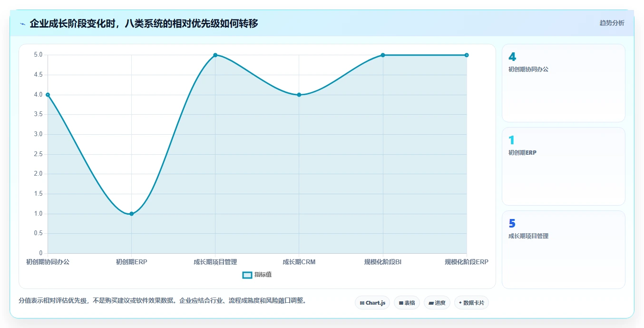
Task: Open the 初创期协同办公 card showing 4
Action: [564, 83]
